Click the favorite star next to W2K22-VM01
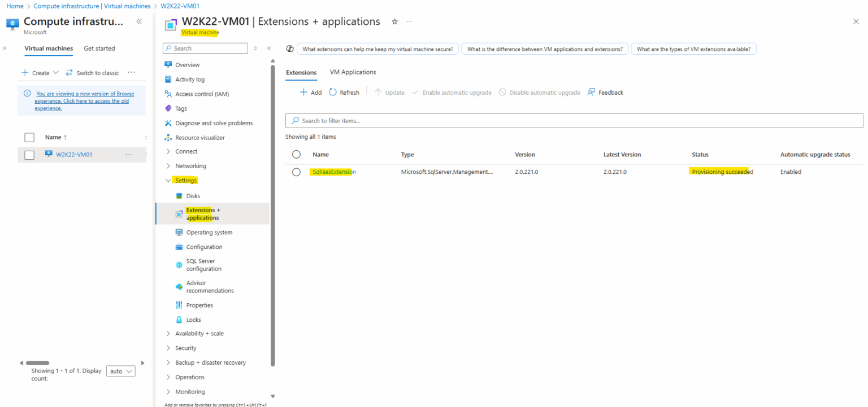This screenshot has width=868, height=407. coord(394,21)
